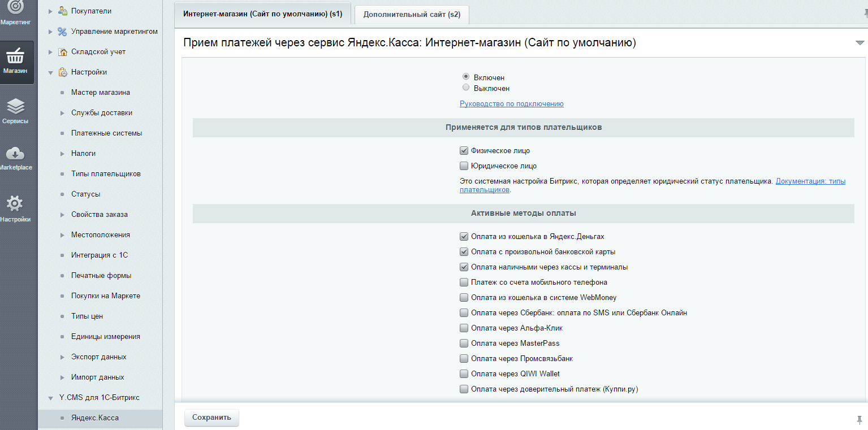This screenshot has height=430, width=868.
Task: Open the Marketplace cloud icon
Action: (15, 153)
